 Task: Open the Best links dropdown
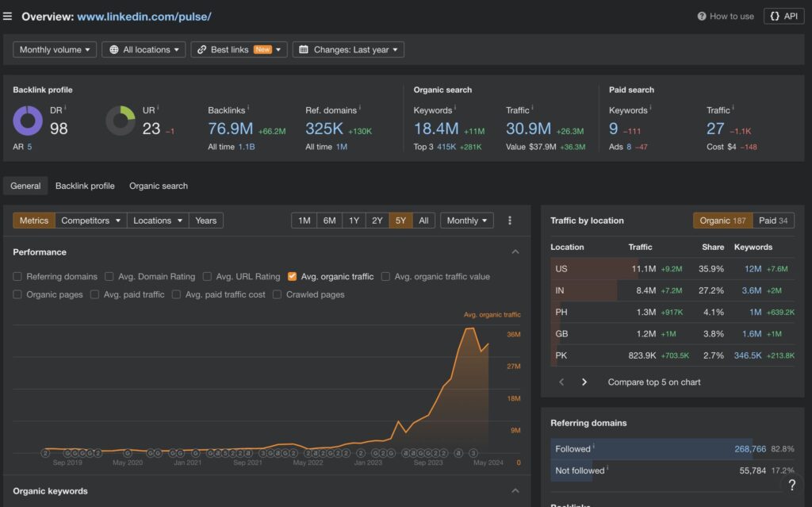point(239,50)
